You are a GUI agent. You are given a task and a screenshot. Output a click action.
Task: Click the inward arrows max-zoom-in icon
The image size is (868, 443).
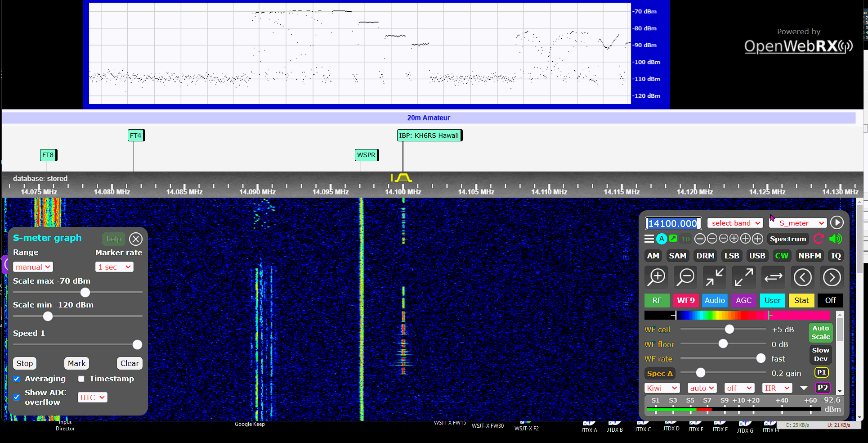pyautogui.click(x=715, y=277)
